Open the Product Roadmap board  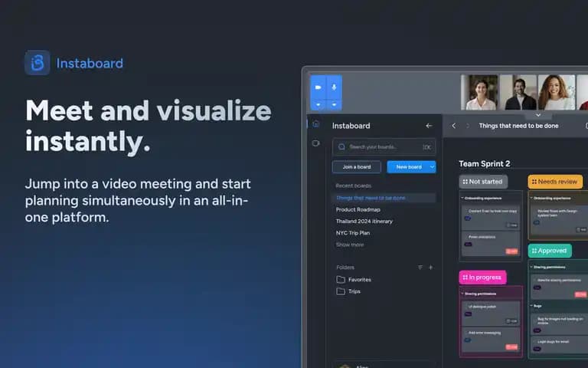(x=358, y=209)
